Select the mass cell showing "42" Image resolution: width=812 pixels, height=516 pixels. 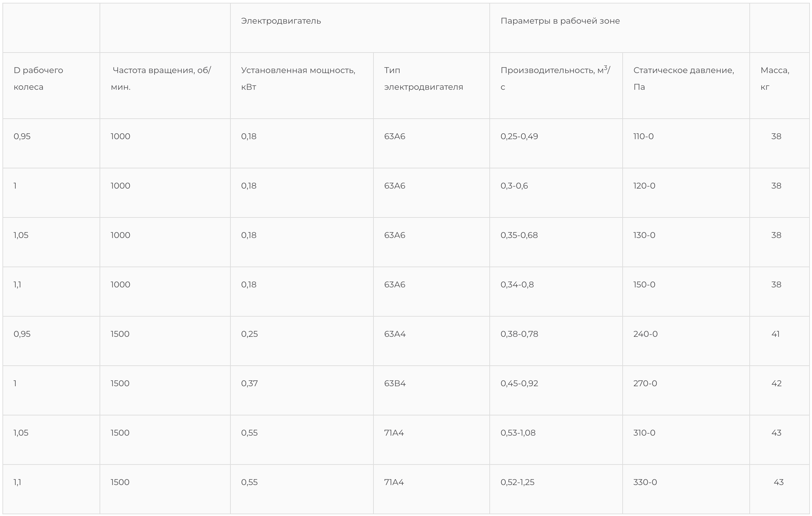coord(776,383)
